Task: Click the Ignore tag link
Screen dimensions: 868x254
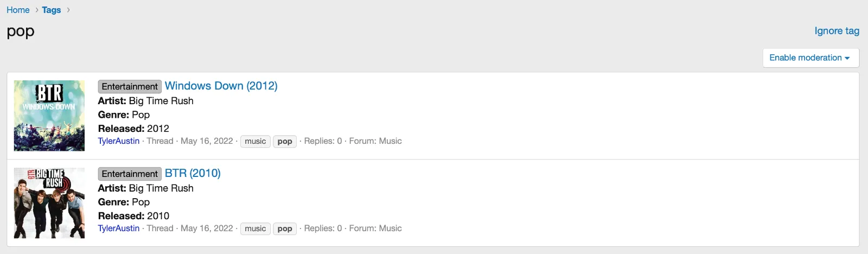Action: (837, 31)
